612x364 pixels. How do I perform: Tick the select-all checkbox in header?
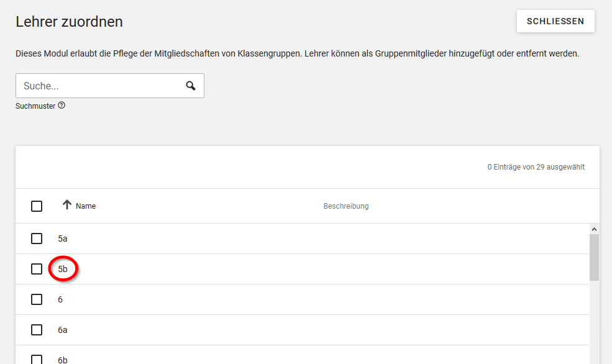pyautogui.click(x=37, y=206)
